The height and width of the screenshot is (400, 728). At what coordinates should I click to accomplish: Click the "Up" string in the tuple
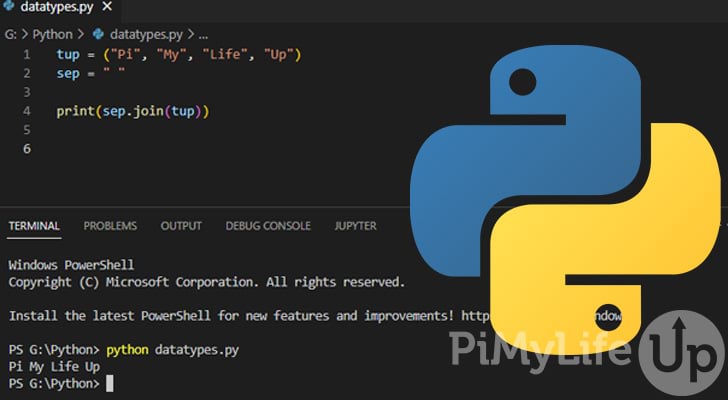pyautogui.click(x=279, y=55)
